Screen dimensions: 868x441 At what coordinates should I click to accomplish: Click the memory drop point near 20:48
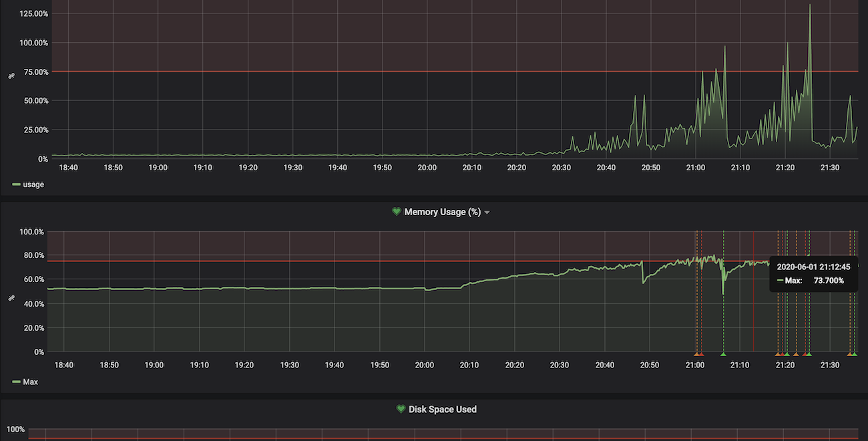[x=642, y=283]
